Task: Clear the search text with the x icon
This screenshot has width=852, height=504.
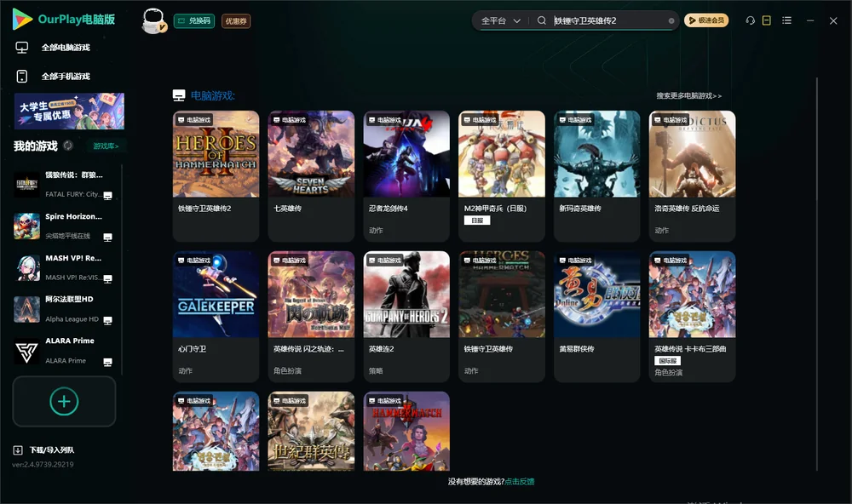Action: (x=671, y=20)
